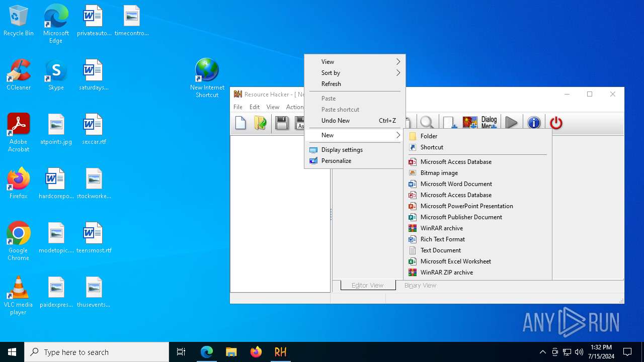
Task: Select the Google Chrome desktop icon
Action: [x=19, y=241]
